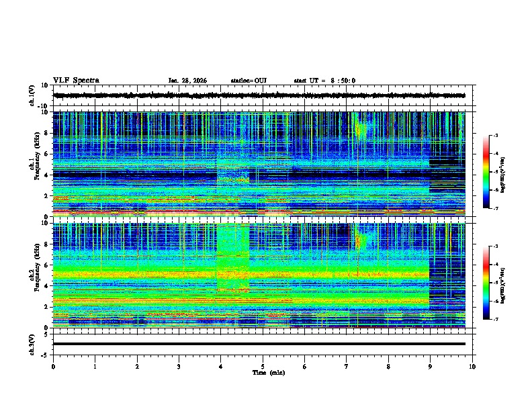Click the "-5" tick on ch.3(V) axis
The width and height of the screenshot is (532, 411).
pos(45,355)
